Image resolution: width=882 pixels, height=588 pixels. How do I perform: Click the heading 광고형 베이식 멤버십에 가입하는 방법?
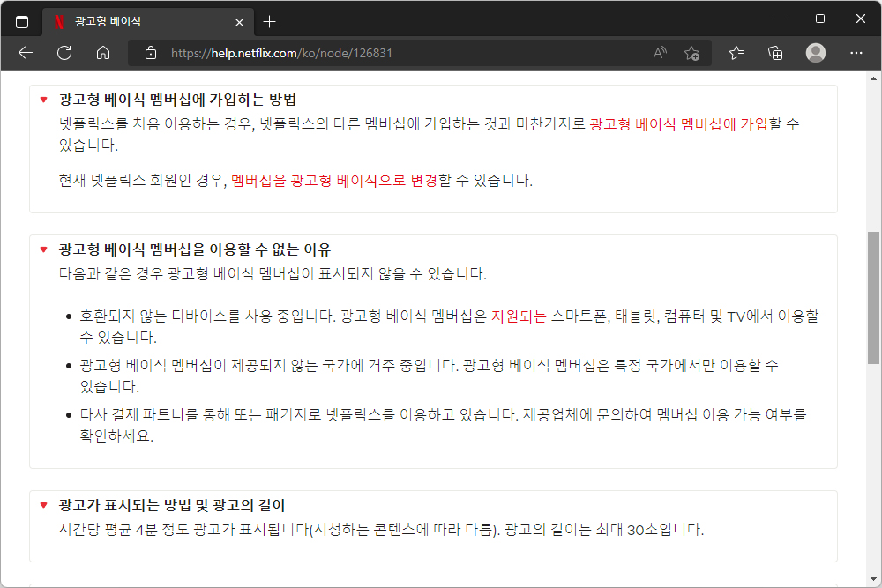pos(177,100)
